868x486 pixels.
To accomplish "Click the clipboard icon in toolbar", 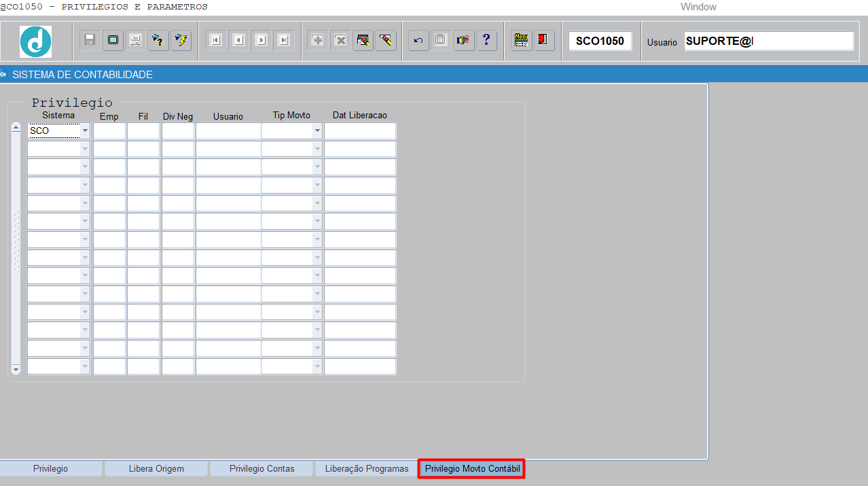I will (441, 40).
